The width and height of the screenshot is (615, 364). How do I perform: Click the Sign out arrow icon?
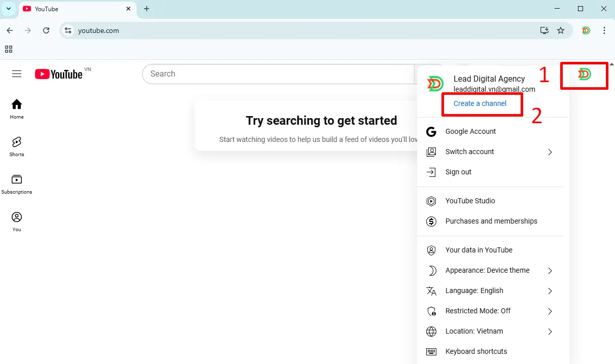coord(431,172)
